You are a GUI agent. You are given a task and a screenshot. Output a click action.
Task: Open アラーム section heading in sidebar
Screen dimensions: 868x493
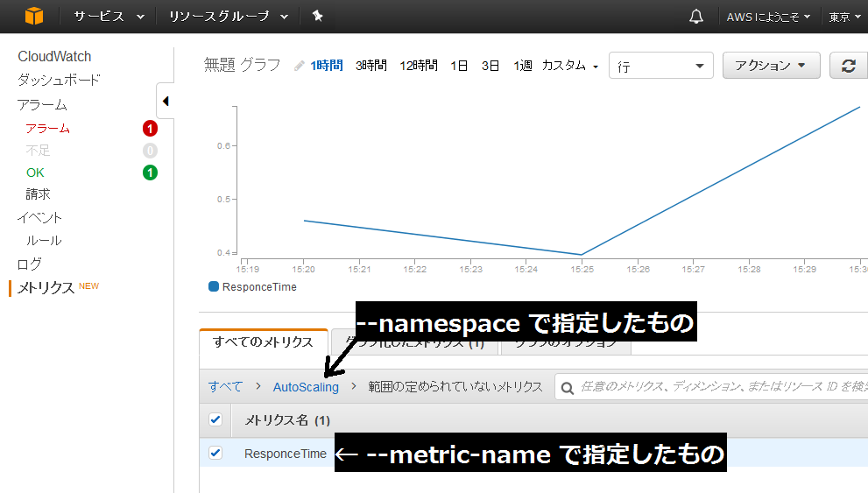pyautogui.click(x=42, y=104)
